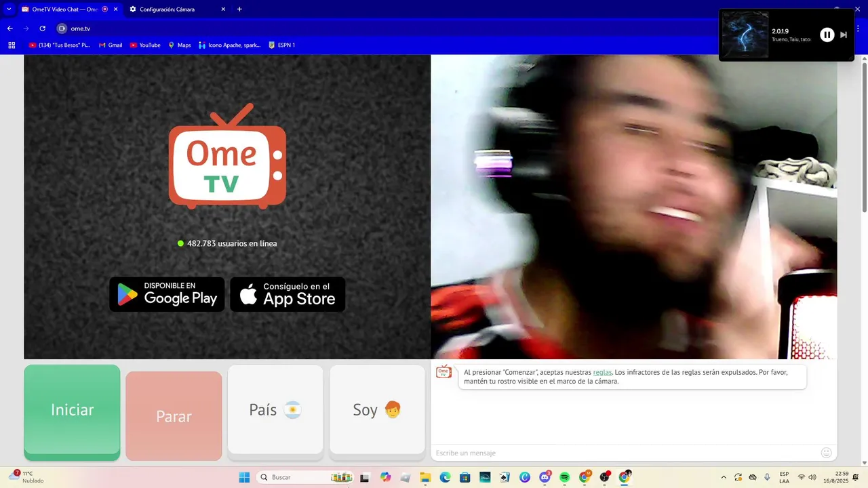The image size is (868, 488).
Task: Open Task View from the taskbar
Action: click(x=365, y=477)
